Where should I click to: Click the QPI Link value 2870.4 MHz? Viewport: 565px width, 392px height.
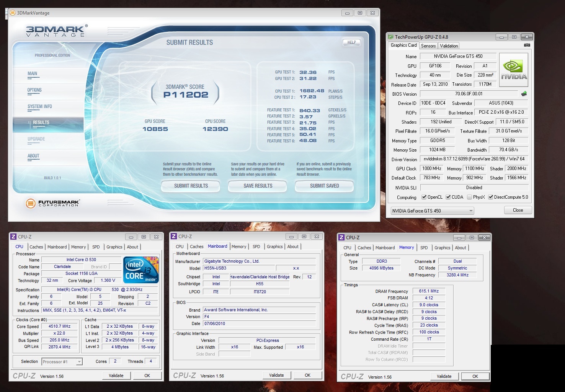pos(59,347)
